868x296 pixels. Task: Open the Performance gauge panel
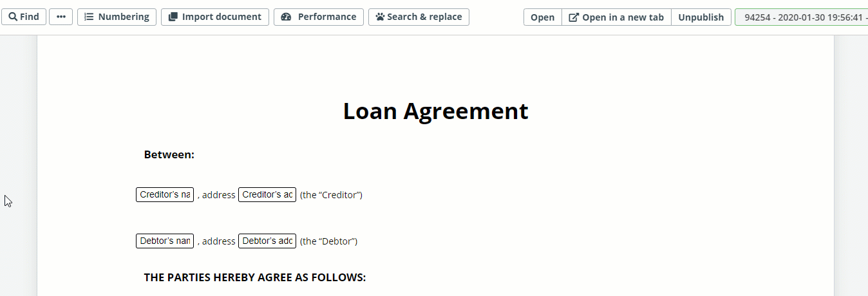pyautogui.click(x=319, y=17)
